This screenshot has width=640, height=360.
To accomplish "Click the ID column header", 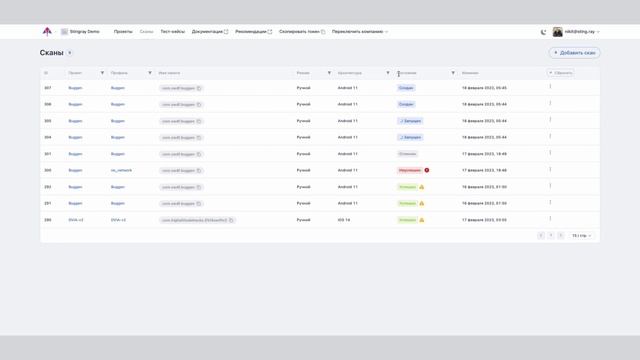I will point(46,73).
